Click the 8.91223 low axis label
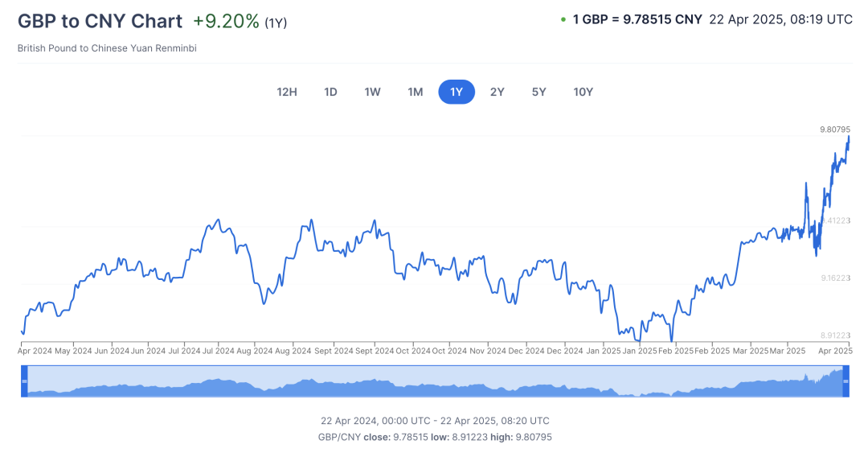868x457 pixels. tap(835, 336)
